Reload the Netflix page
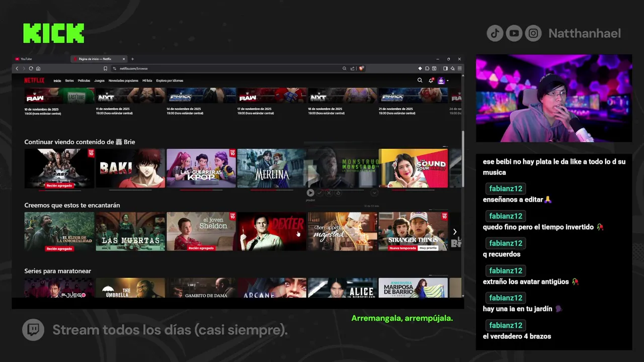 tap(31, 68)
